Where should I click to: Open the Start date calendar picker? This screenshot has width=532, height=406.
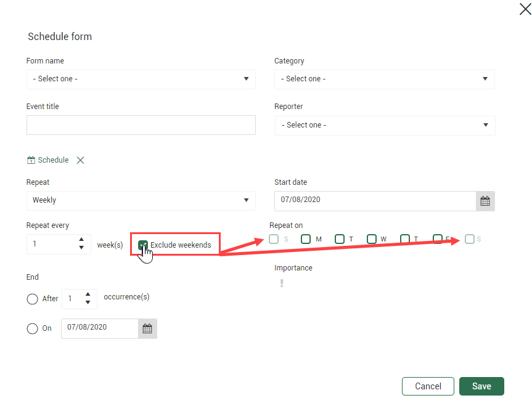[485, 201]
